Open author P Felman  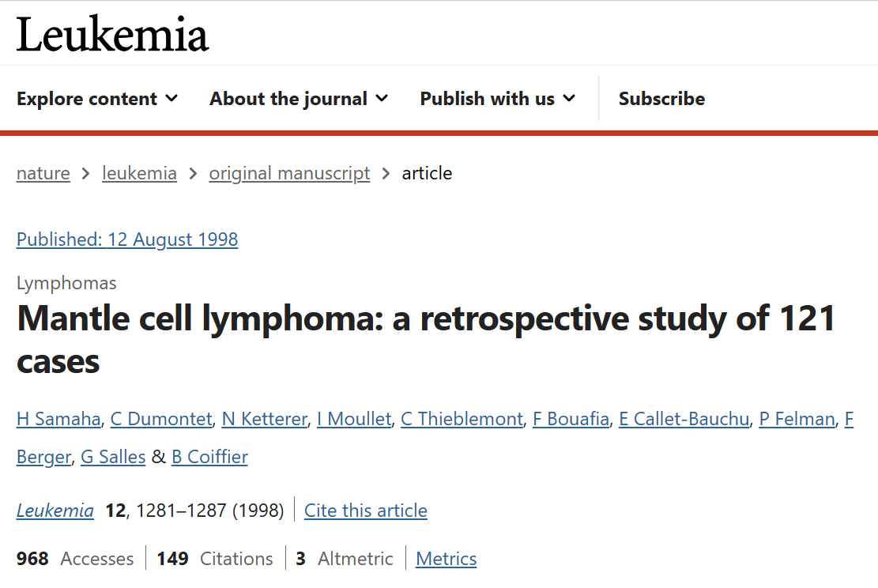click(797, 418)
